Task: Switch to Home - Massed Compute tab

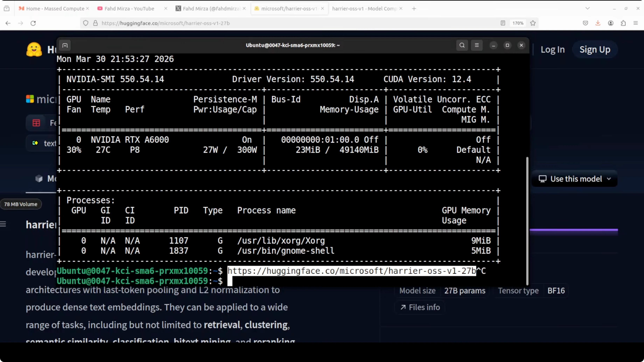Action: (55, 9)
